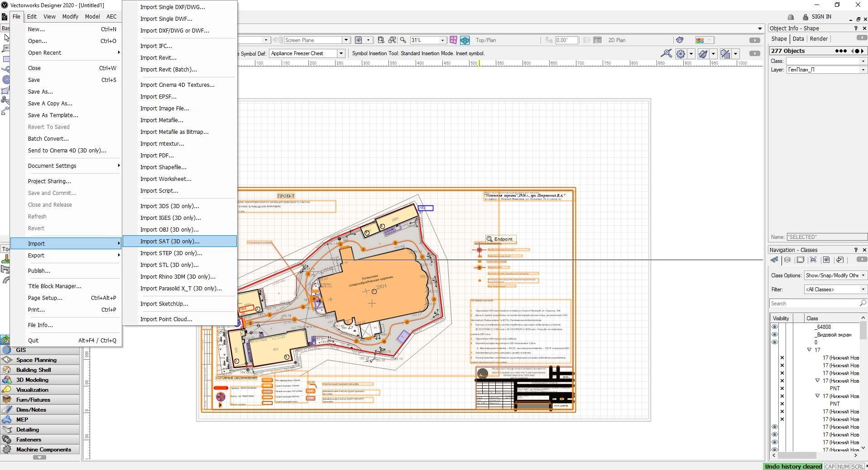Toggle the X mark on second PNT row
Viewport: 868px width, 470px height.
pyautogui.click(x=782, y=404)
